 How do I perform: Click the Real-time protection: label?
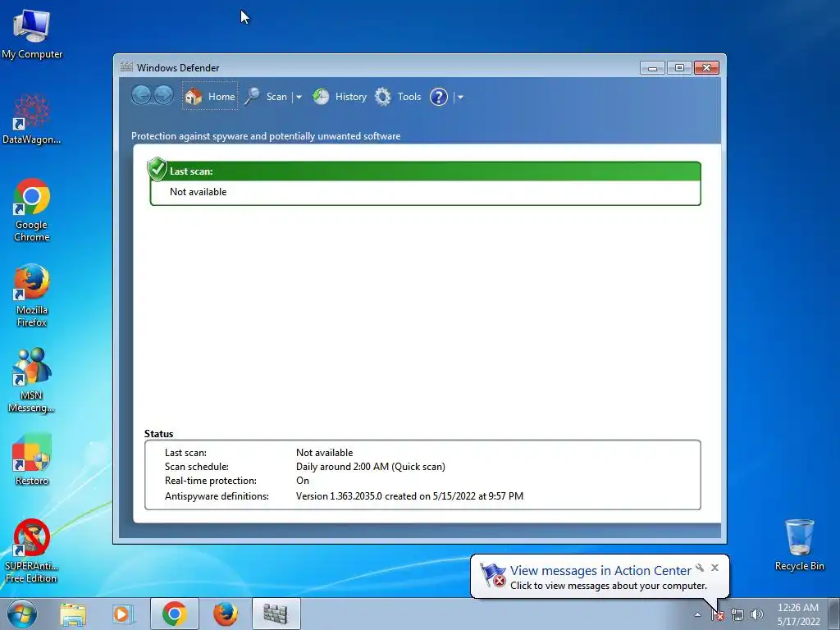tap(211, 481)
